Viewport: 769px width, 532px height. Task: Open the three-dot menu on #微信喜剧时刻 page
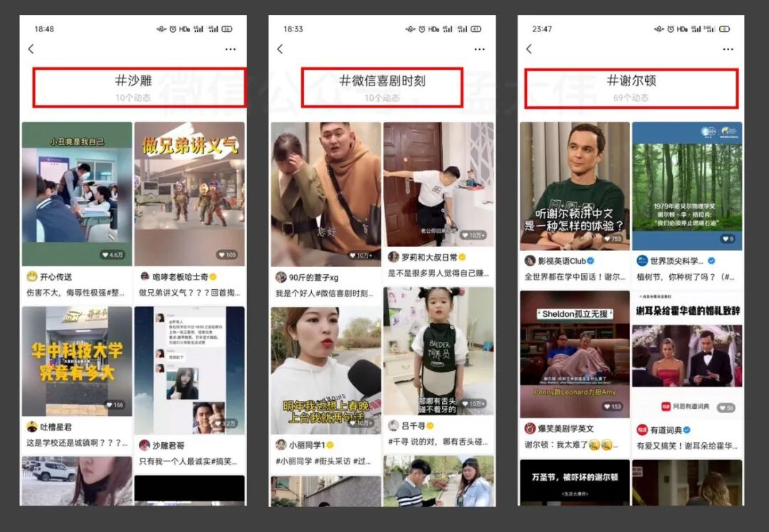pos(478,48)
